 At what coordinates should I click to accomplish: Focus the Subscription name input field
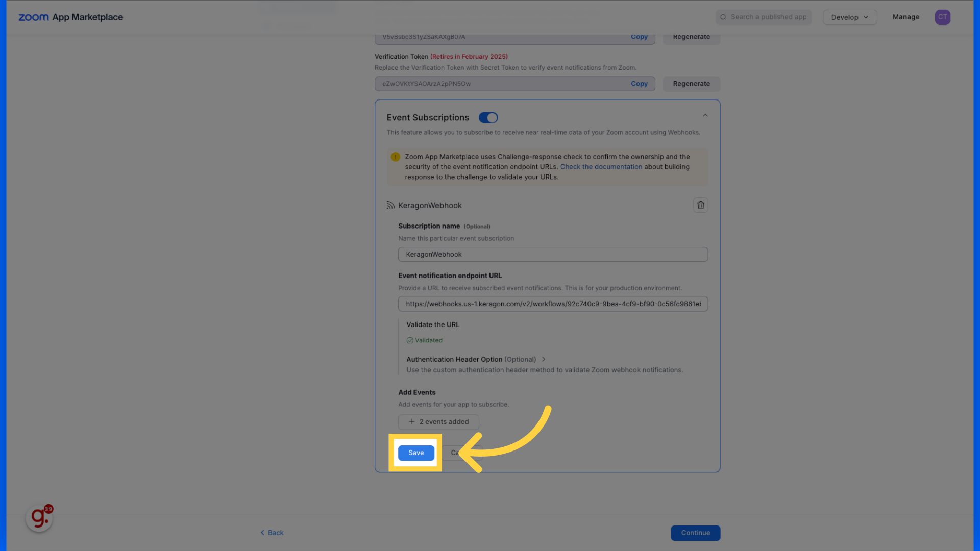click(553, 254)
